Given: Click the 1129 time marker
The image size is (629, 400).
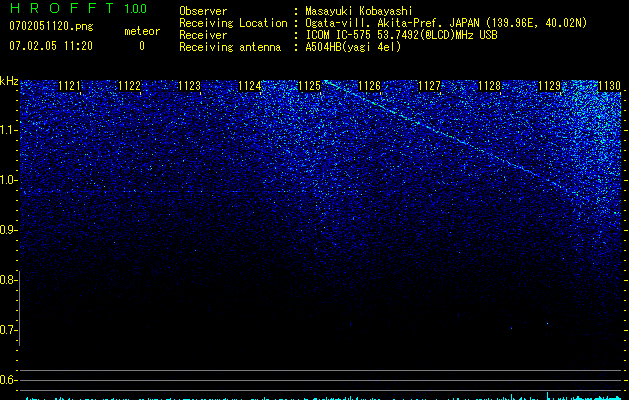Looking at the screenshot, I should (549, 86).
